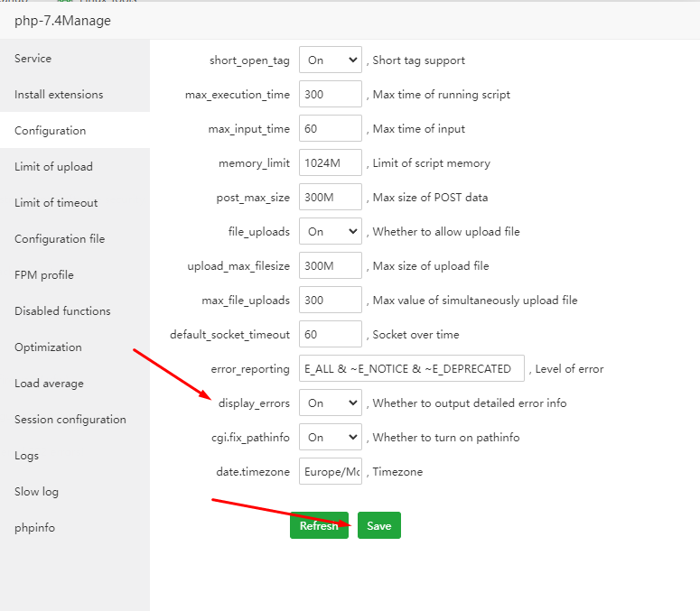Screen dimensions: 700x611
Task: Open the Session configuration tab
Action: pos(70,420)
